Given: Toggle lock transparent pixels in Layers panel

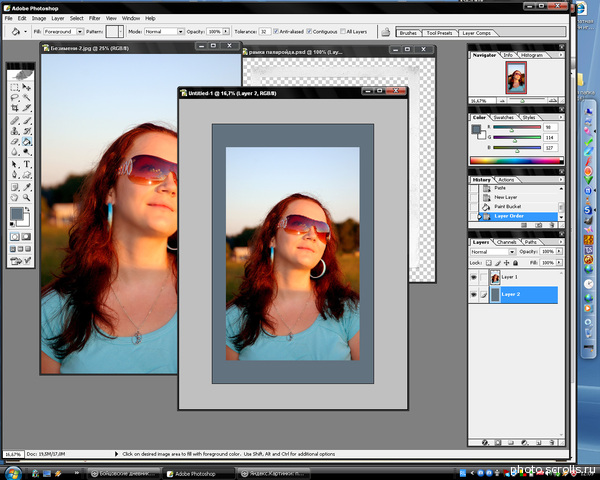Looking at the screenshot, I should click(x=489, y=263).
